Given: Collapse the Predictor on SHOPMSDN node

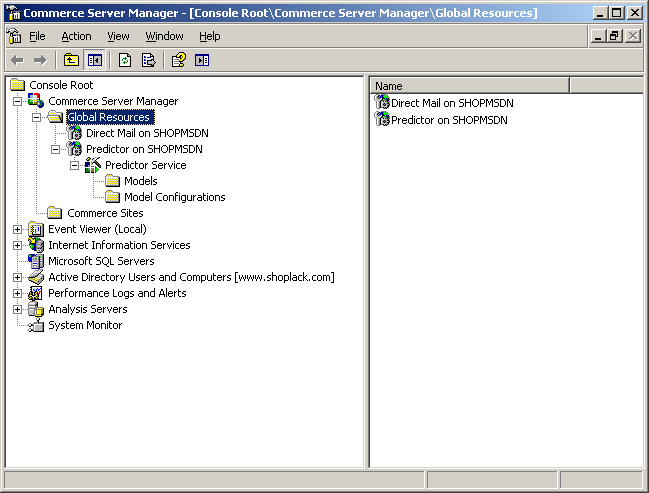Looking at the screenshot, I should [x=55, y=149].
